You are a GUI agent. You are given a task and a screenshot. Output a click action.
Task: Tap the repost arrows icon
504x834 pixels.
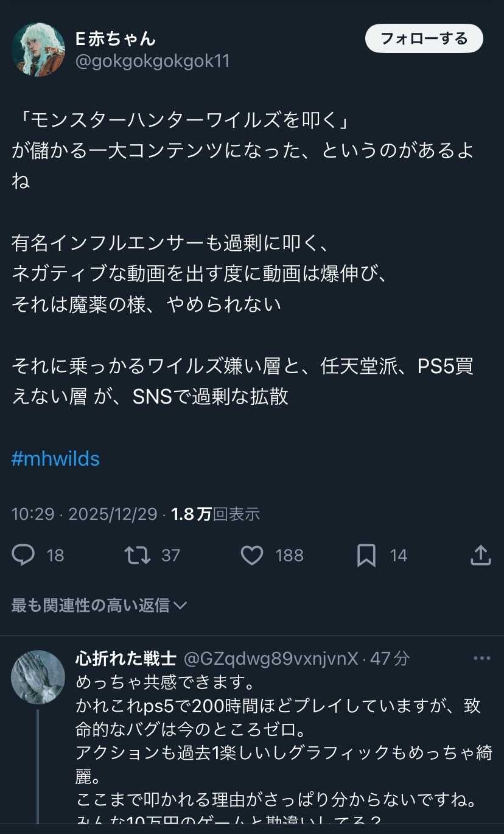click(137, 555)
